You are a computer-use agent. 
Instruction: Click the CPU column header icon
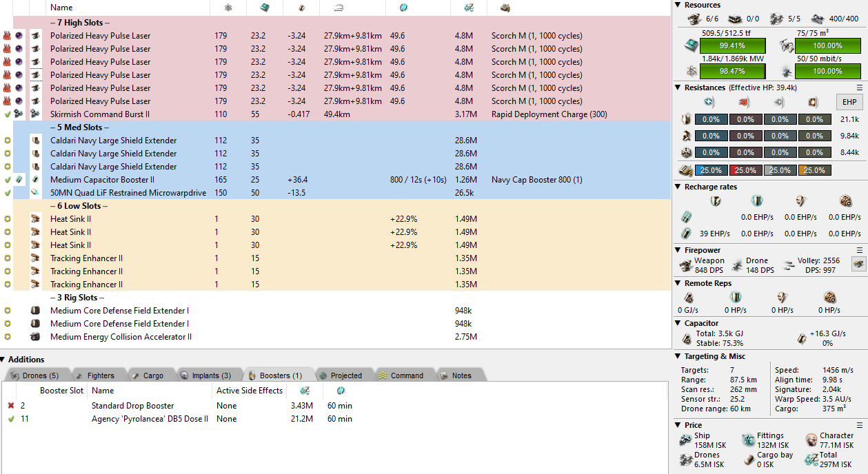click(x=264, y=8)
